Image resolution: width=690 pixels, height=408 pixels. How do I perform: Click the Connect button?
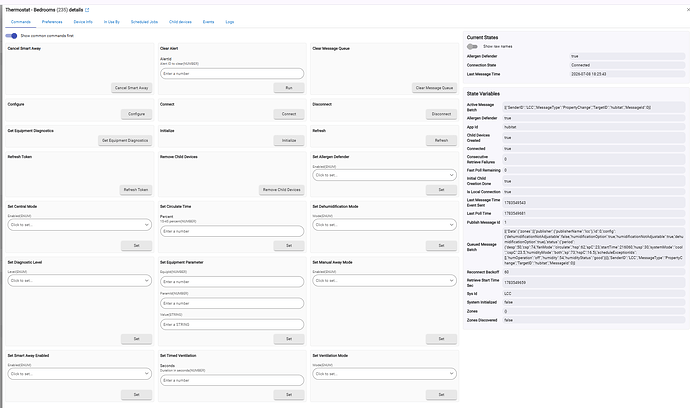coord(289,114)
